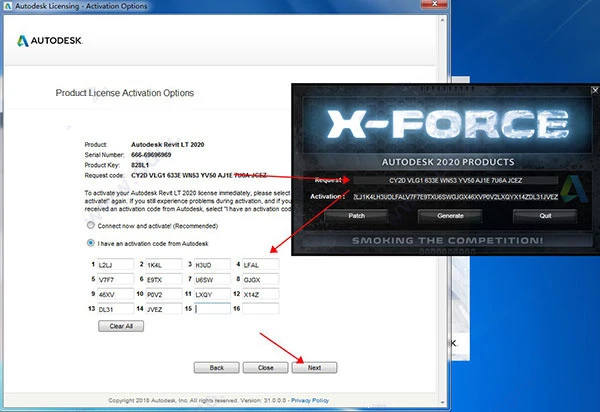Go back with the Back button
600x412 pixels.
tap(217, 368)
